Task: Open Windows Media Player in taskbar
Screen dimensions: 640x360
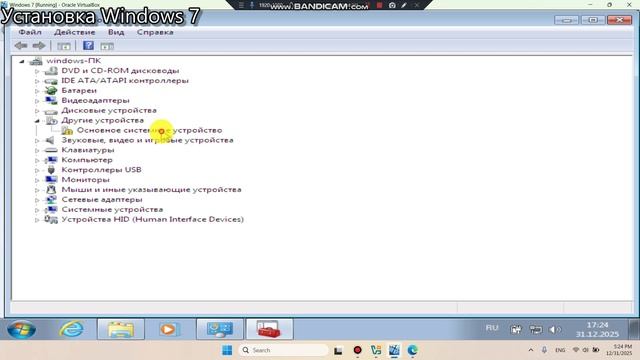Action: 169,329
